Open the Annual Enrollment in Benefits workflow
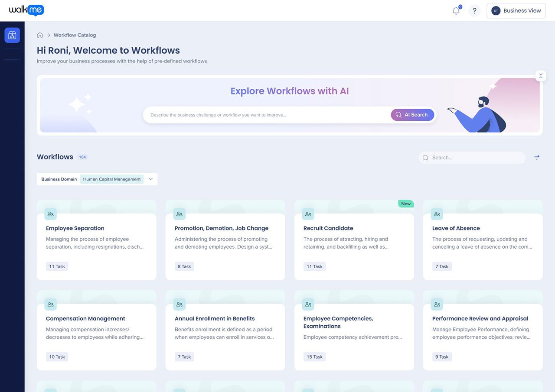This screenshot has width=555, height=392. (225, 330)
